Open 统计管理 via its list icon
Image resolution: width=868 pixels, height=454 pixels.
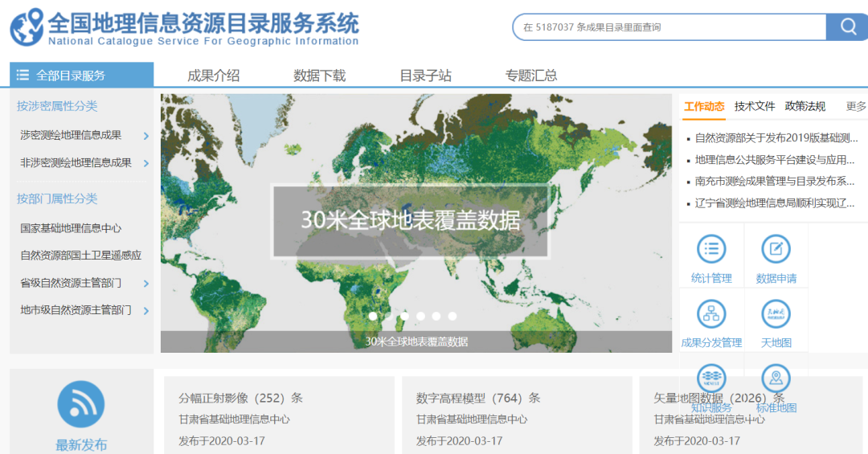point(711,249)
